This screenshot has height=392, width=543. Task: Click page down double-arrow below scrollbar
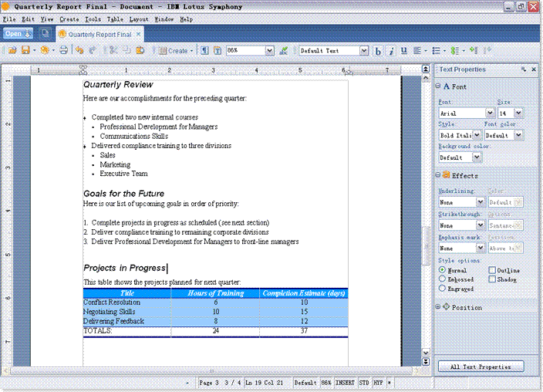tap(426, 361)
